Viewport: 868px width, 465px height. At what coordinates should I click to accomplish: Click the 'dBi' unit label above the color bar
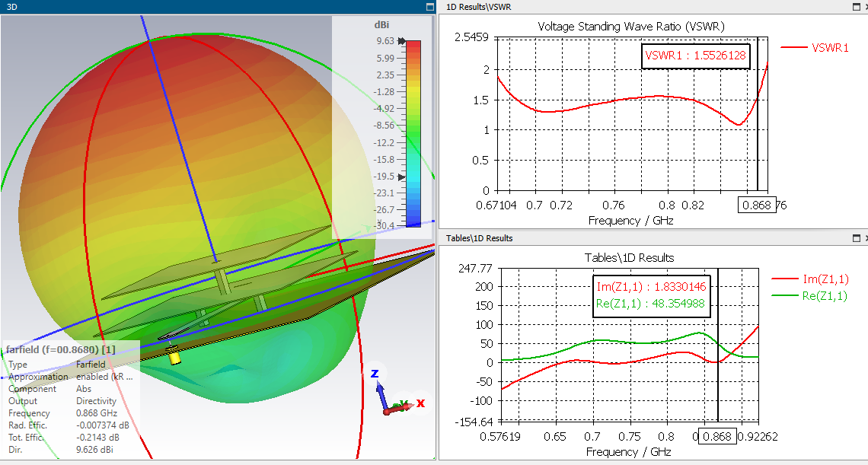click(383, 25)
